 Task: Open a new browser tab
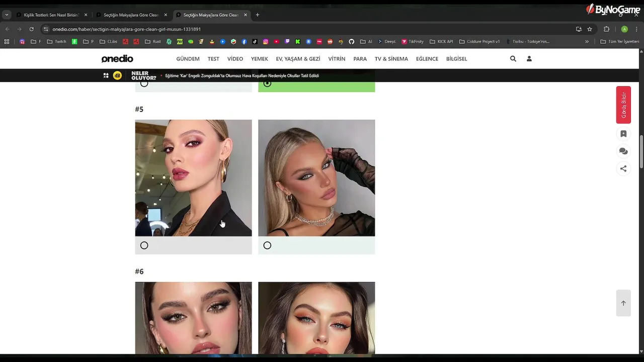[258, 15]
